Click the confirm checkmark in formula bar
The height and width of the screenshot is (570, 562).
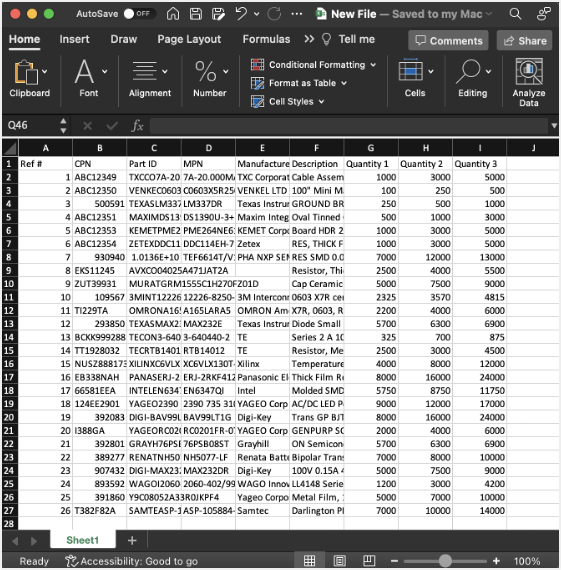pyautogui.click(x=112, y=126)
